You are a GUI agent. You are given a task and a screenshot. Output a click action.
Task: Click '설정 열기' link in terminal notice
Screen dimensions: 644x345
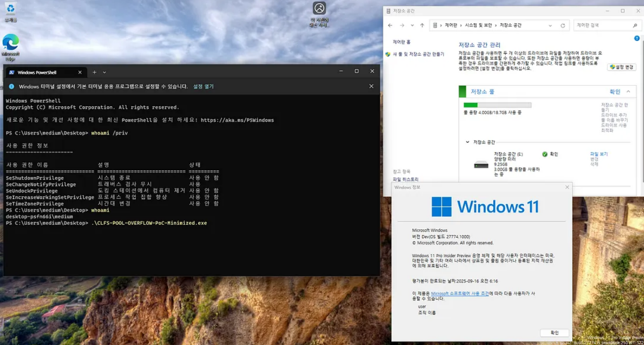(x=203, y=86)
